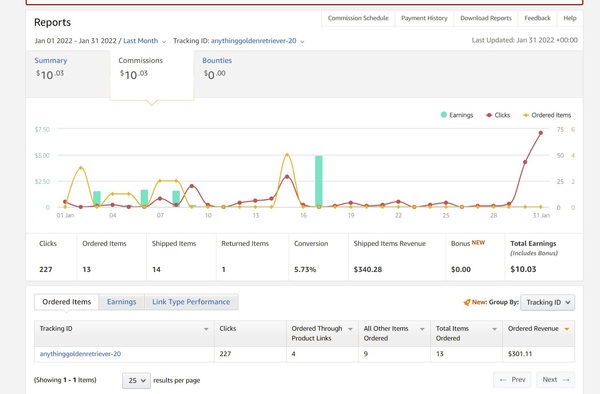The height and width of the screenshot is (394, 600).
Task: Switch to the Summary tab
Action: pos(51,60)
